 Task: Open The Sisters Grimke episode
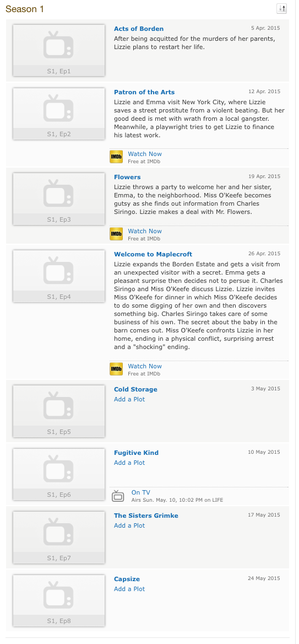coord(146,516)
